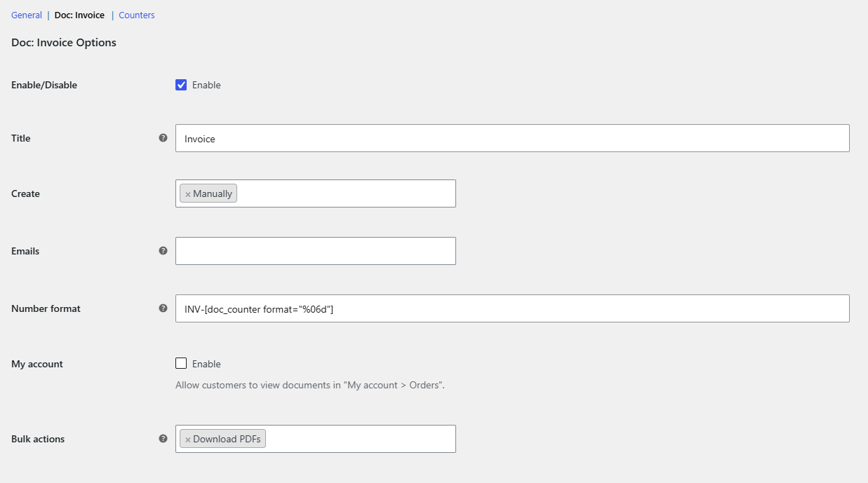Remove the Manually tag from Create
Screen dimensions: 868x483
[188, 194]
